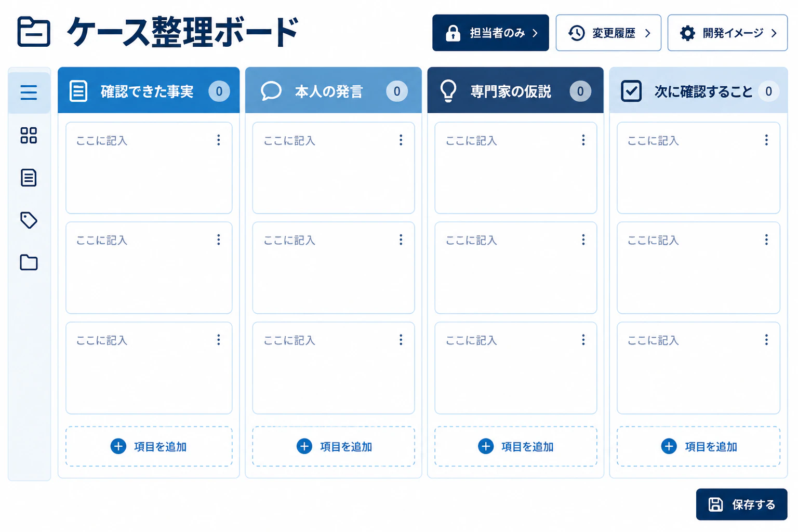
Task: Click the case folder icon beside ケース整理ボード title
Action: [x=34, y=32]
